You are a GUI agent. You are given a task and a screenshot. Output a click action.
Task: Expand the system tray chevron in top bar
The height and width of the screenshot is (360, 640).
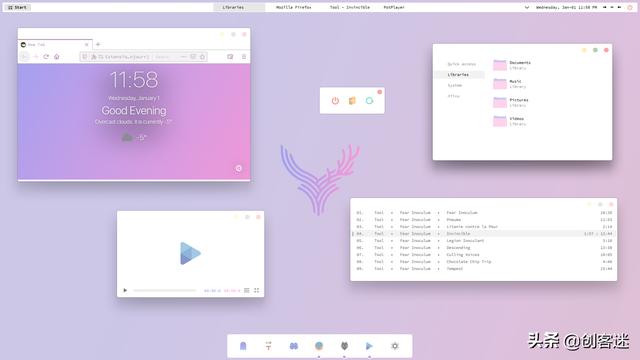pyautogui.click(x=527, y=7)
